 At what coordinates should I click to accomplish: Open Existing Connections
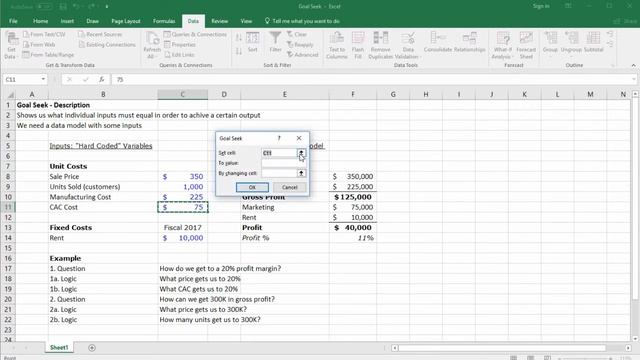point(107,44)
